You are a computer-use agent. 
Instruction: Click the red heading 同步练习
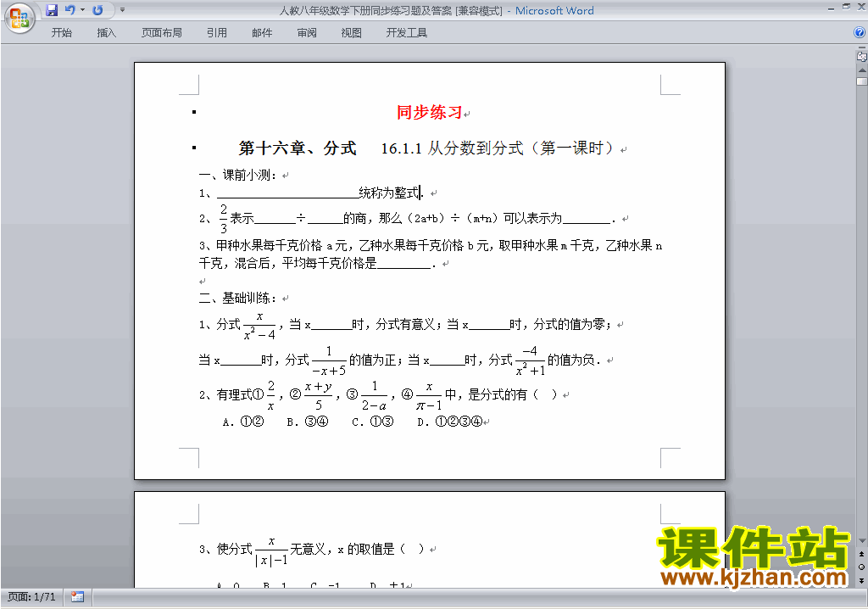tap(429, 113)
